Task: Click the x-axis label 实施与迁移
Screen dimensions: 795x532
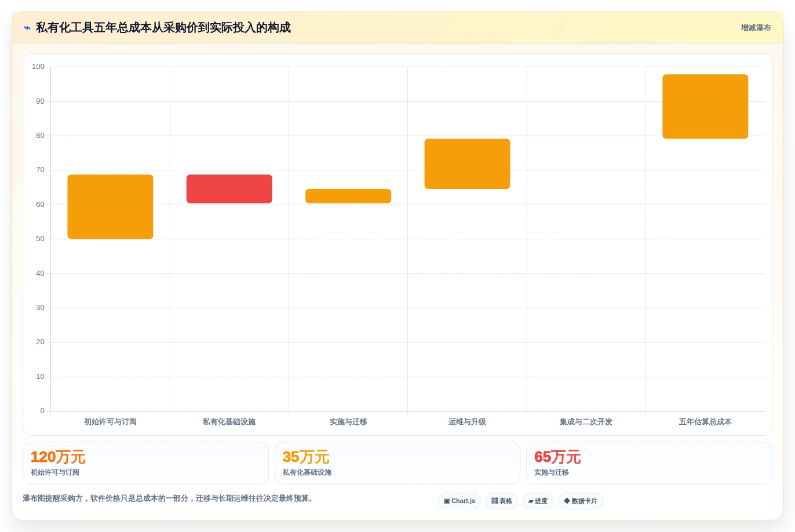Action: (x=348, y=422)
